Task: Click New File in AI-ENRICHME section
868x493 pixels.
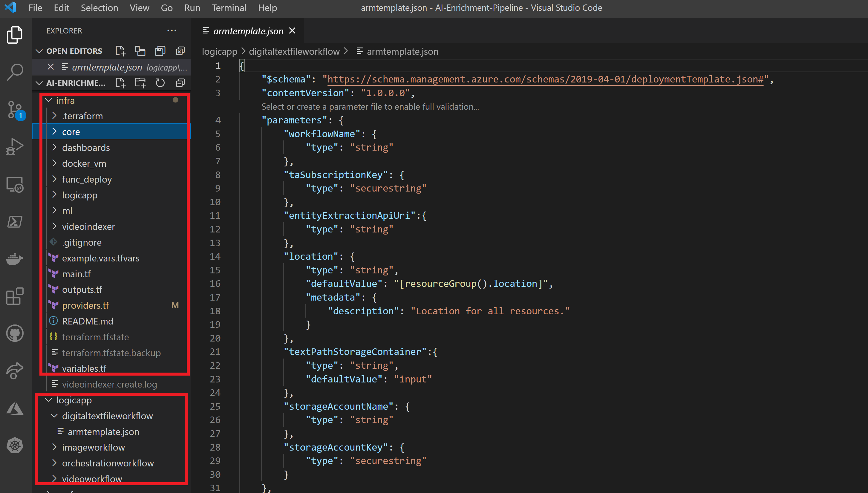Action: pyautogui.click(x=120, y=83)
